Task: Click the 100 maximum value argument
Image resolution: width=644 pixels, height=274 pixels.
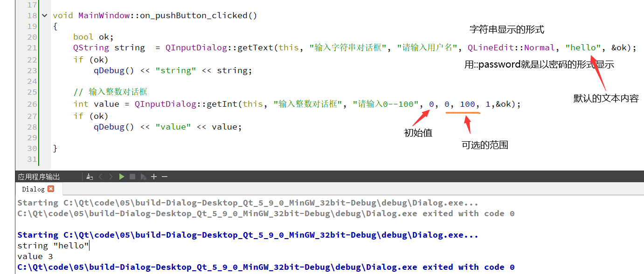Action: 467,104
